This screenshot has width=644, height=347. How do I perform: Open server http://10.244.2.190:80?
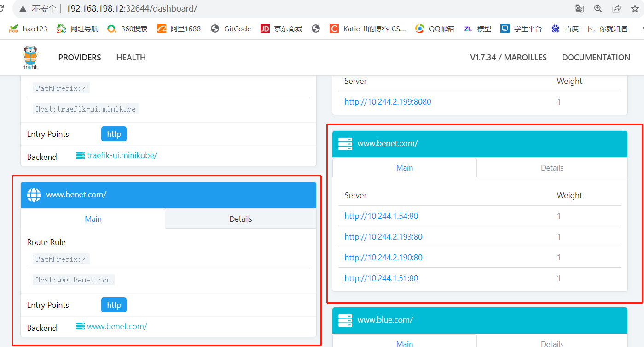point(383,258)
